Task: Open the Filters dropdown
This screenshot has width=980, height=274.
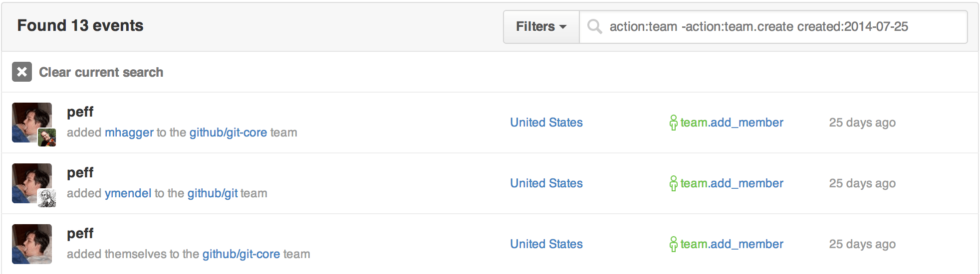Action: [541, 26]
